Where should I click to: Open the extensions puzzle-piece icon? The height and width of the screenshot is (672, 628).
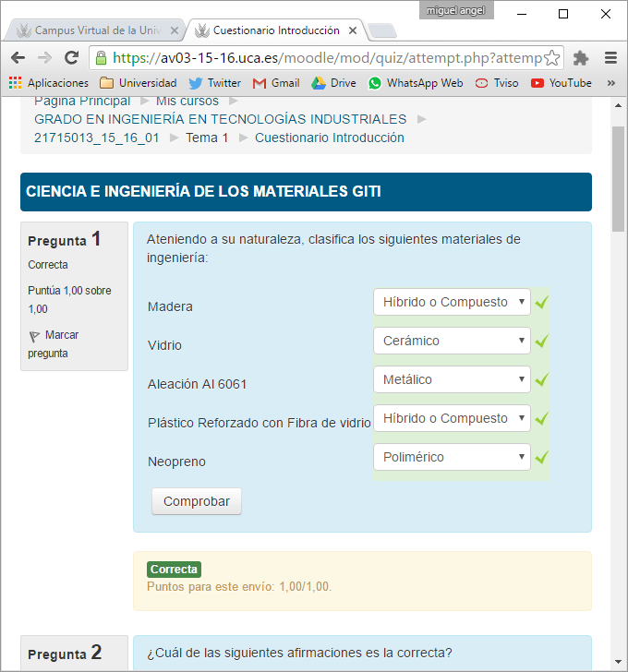(580, 58)
